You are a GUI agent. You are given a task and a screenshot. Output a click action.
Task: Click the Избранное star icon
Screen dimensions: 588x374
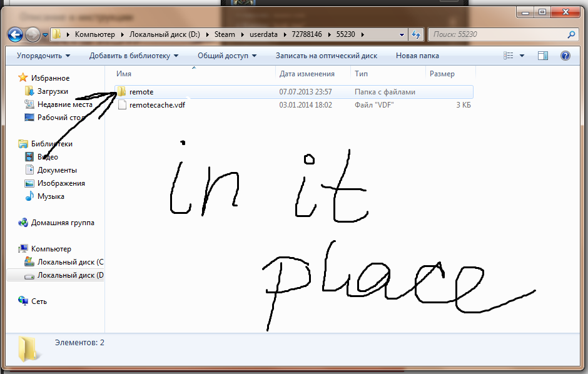click(x=23, y=78)
